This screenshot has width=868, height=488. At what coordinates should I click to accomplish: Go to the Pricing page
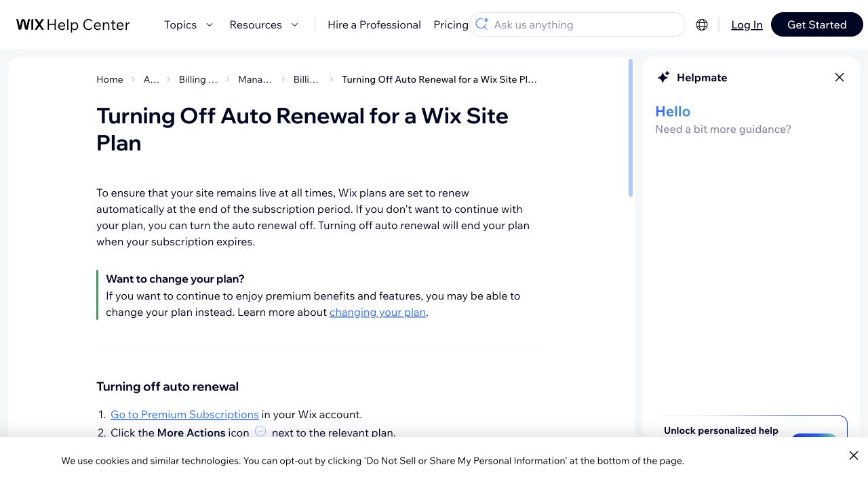[x=451, y=24]
